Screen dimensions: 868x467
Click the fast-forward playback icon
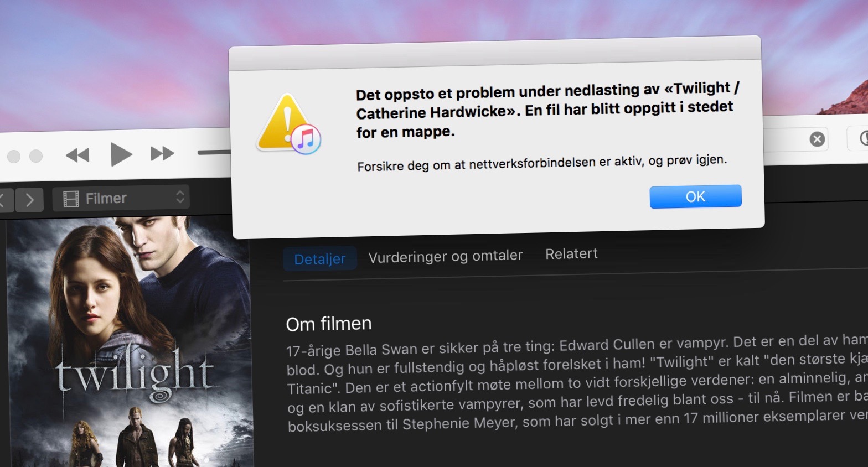(x=163, y=153)
